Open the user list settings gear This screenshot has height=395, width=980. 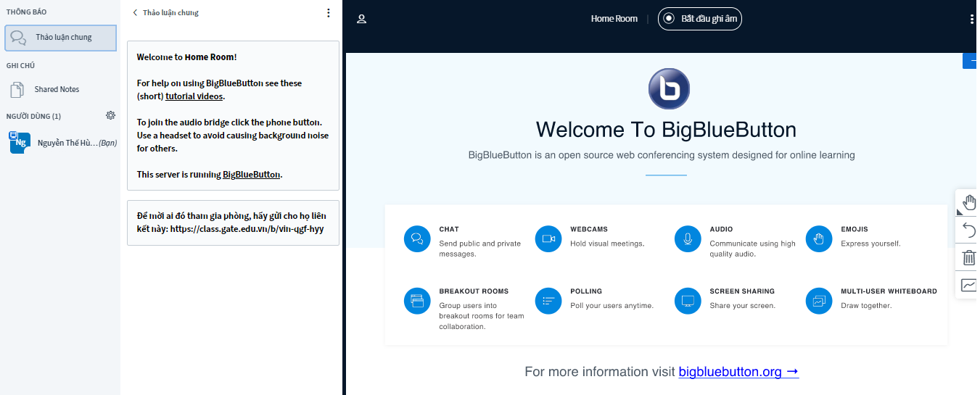click(110, 115)
